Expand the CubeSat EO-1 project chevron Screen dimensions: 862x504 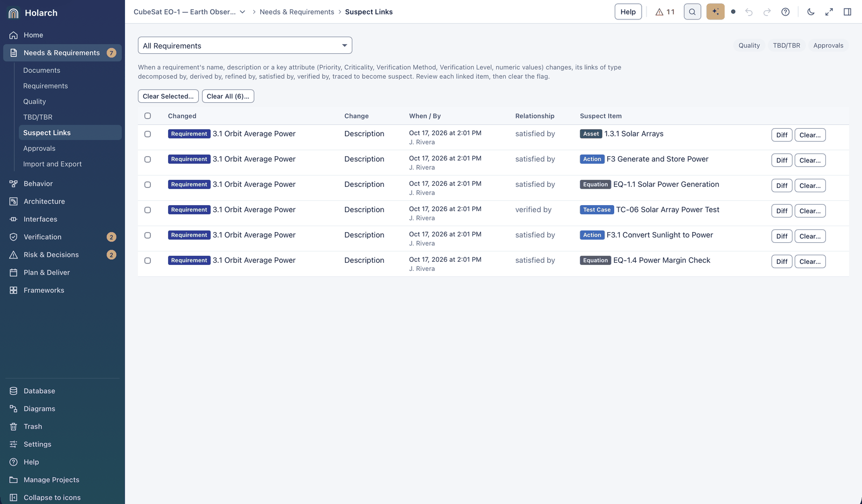tap(242, 12)
